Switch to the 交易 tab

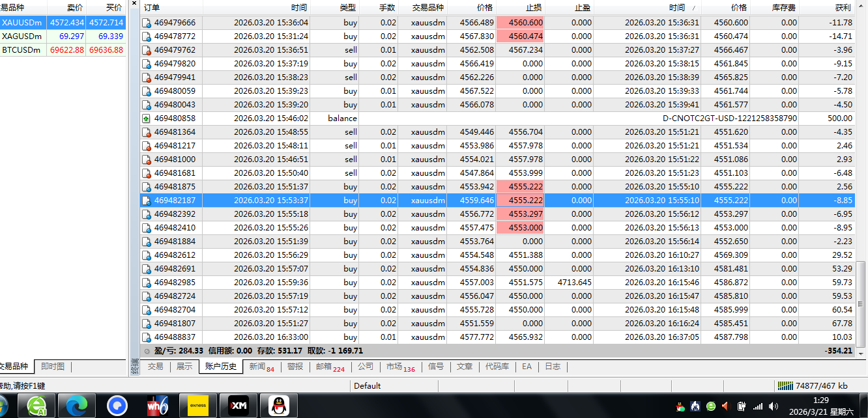(x=155, y=367)
